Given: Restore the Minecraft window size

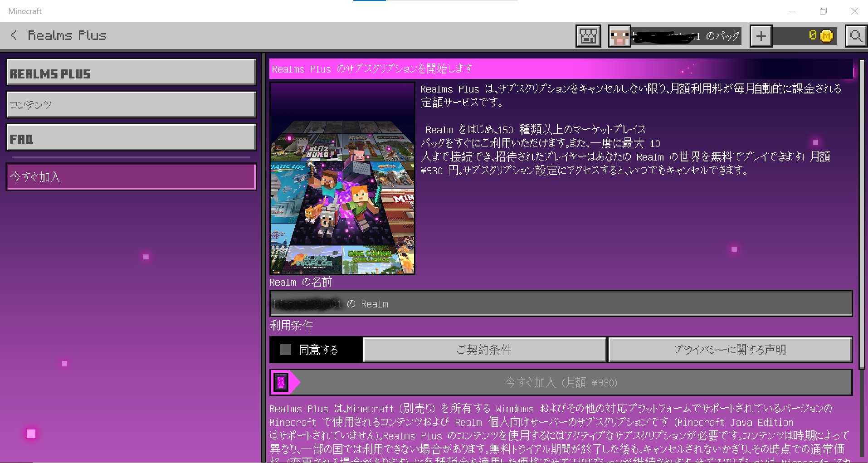Looking at the screenshot, I should (823, 11).
